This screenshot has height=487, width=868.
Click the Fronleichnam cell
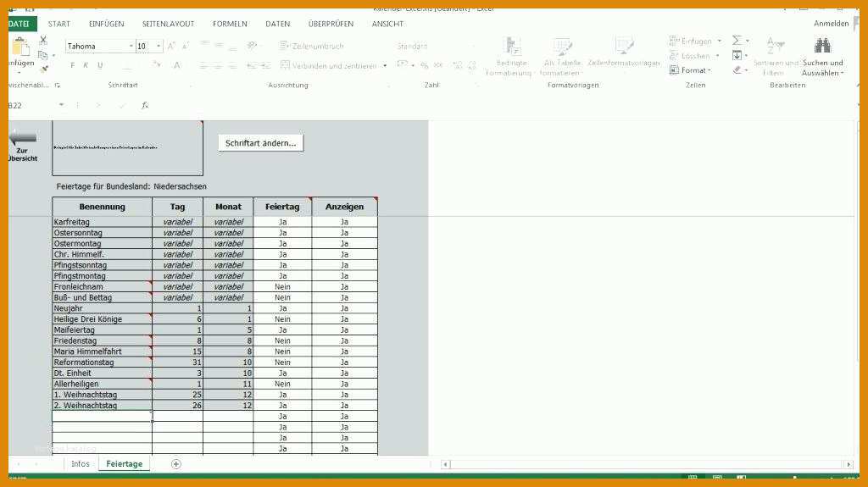[102, 286]
